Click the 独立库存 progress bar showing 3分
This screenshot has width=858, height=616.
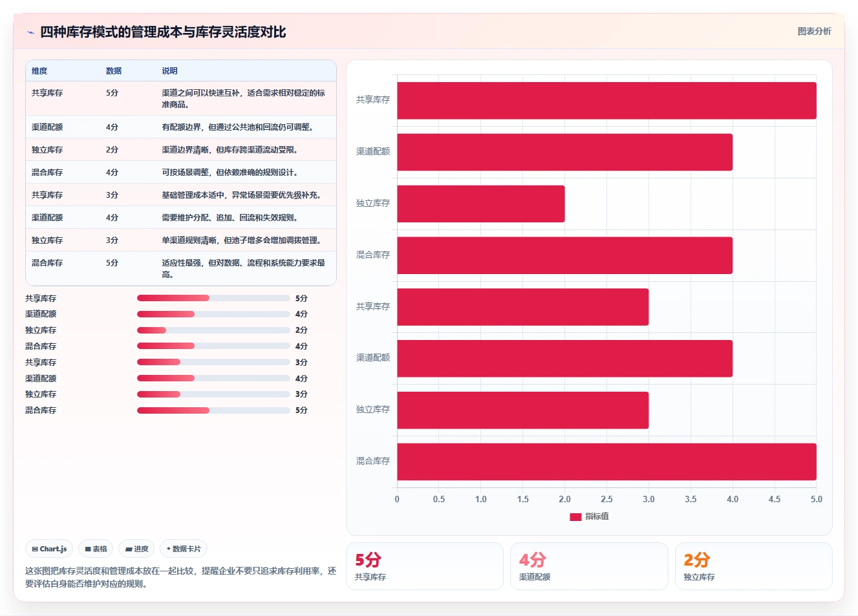point(213,394)
